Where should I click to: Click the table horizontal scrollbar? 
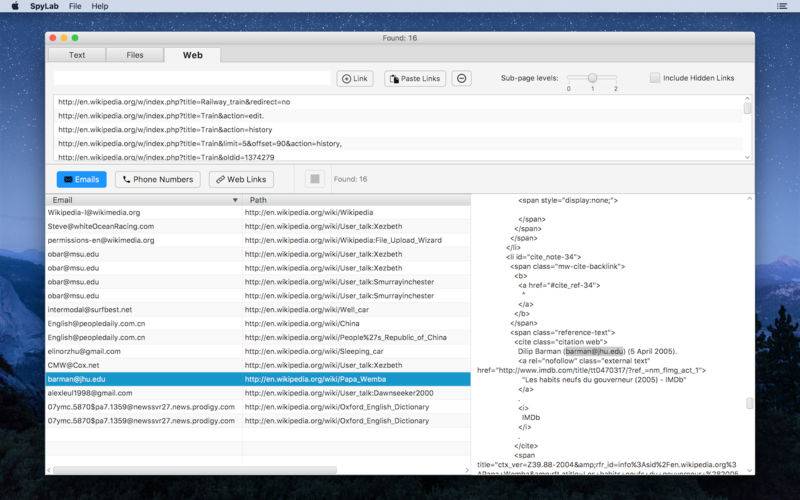pos(195,470)
